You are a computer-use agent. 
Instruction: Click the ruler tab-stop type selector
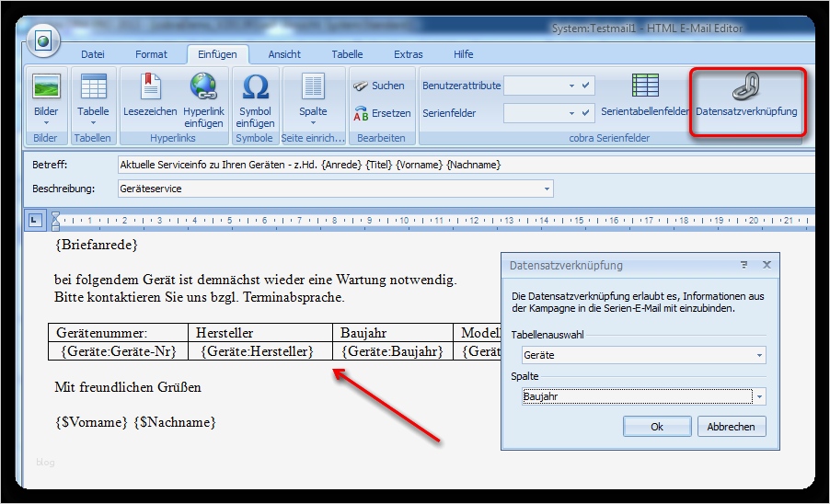[34, 220]
